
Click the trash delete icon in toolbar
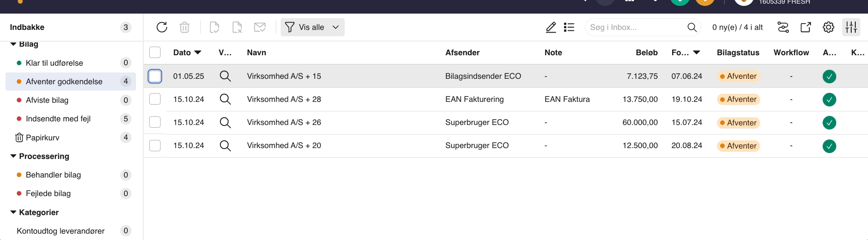coord(185,27)
